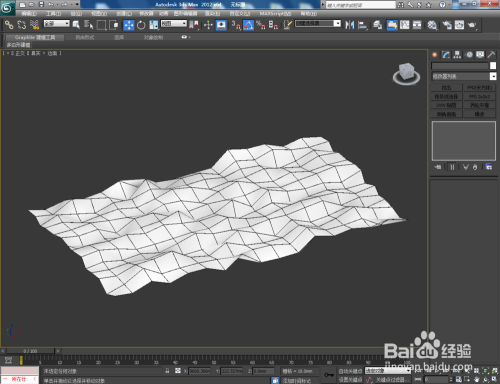Toggle Window/Crossing selection mode
Viewport: 500px width, 384px height.
click(114, 25)
